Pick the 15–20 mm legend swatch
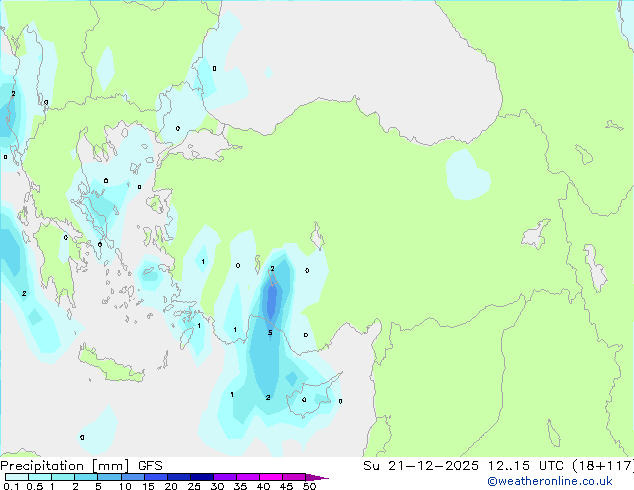The width and height of the screenshot is (634, 490). click(x=156, y=477)
